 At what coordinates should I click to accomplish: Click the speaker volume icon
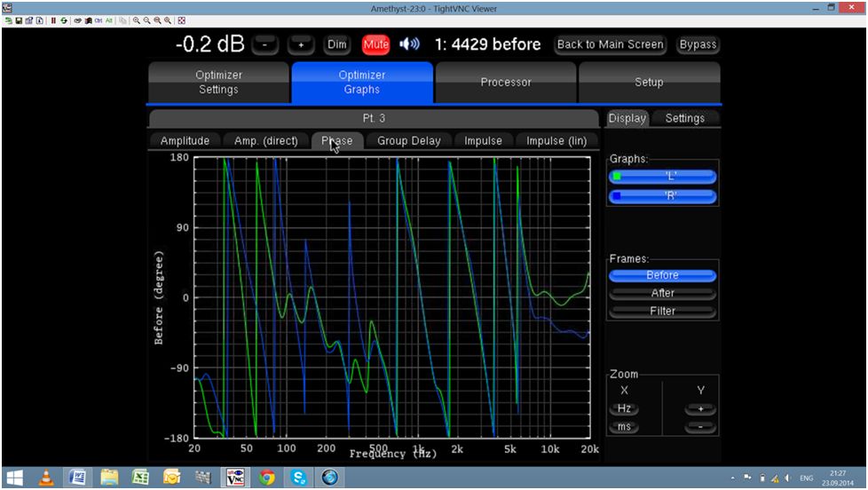(x=409, y=44)
